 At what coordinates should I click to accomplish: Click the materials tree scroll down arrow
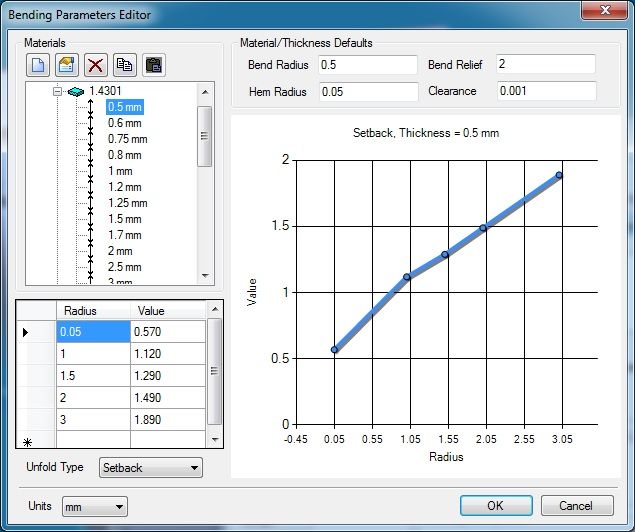[205, 276]
